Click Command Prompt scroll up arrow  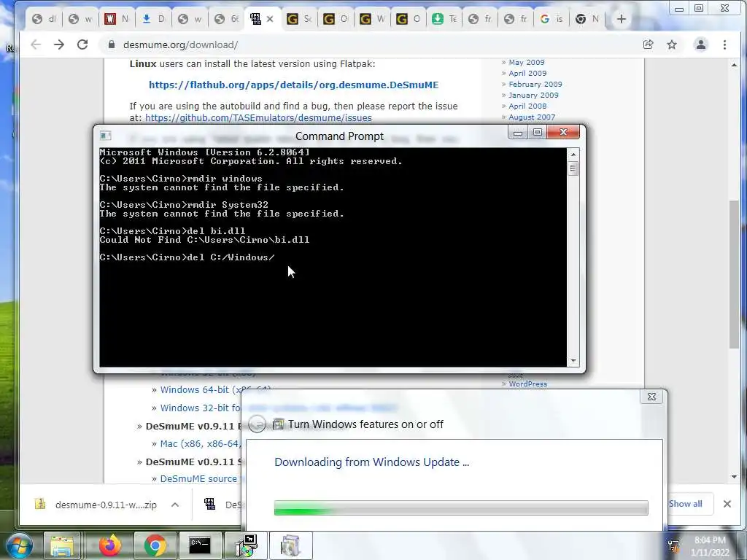tap(573, 155)
